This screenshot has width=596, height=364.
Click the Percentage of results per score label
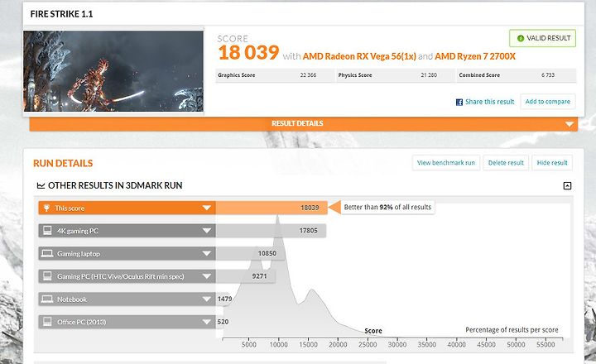pos(512,330)
